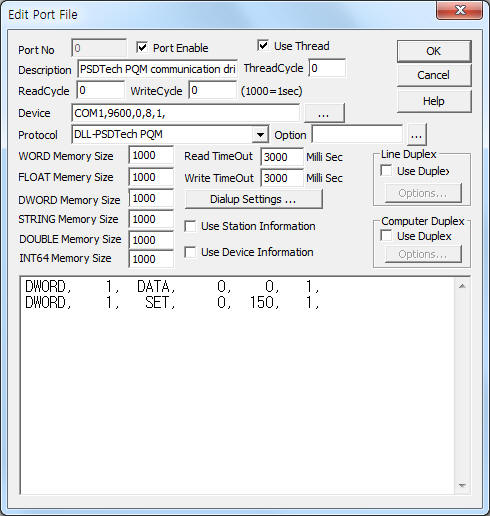Toggle the Port Enable checkbox

click(142, 48)
